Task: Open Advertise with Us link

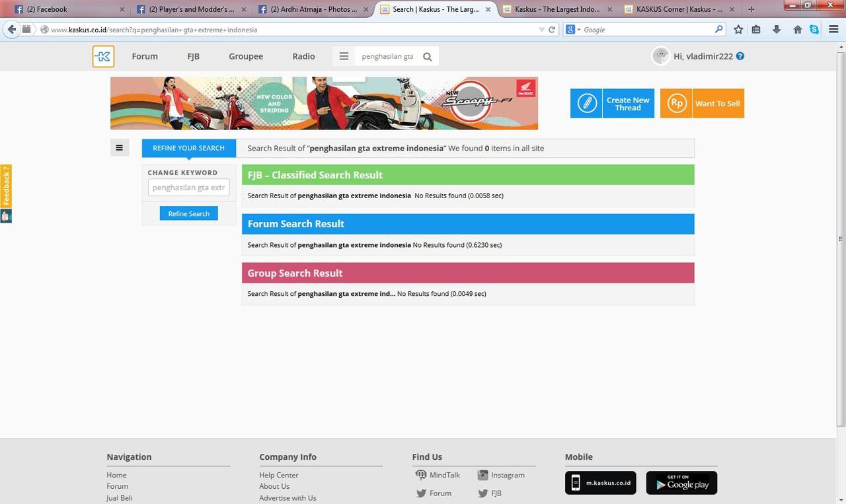Action: [x=288, y=497]
